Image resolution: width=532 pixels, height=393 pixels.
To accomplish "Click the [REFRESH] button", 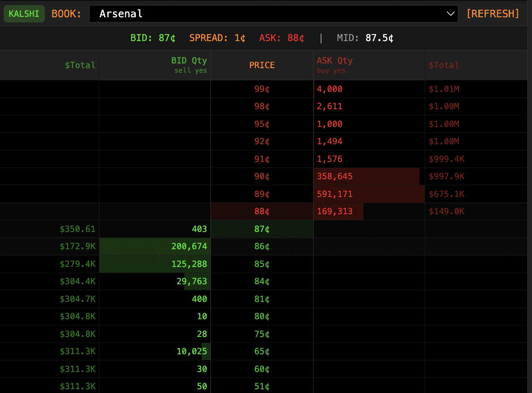I will (493, 14).
